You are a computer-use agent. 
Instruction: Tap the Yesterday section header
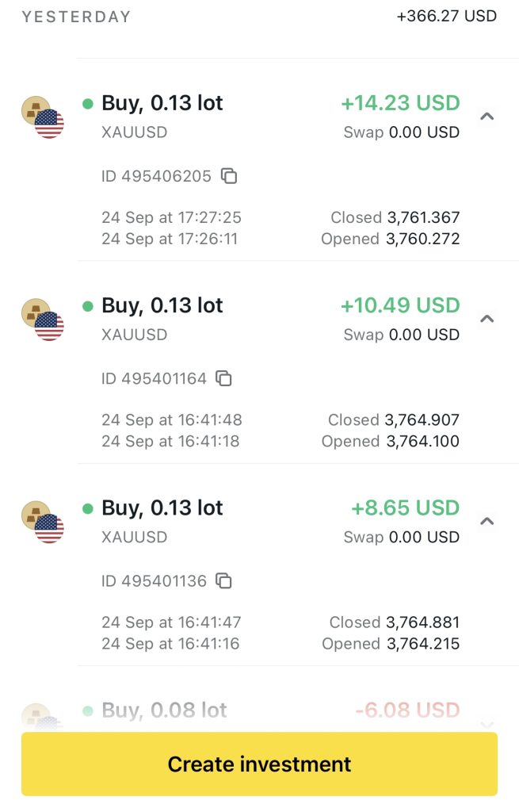tap(76, 17)
